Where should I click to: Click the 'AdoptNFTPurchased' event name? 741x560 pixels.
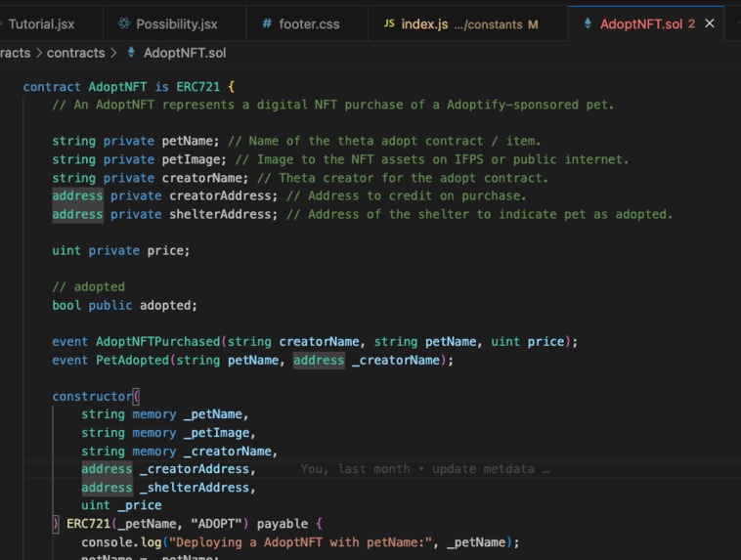point(157,342)
